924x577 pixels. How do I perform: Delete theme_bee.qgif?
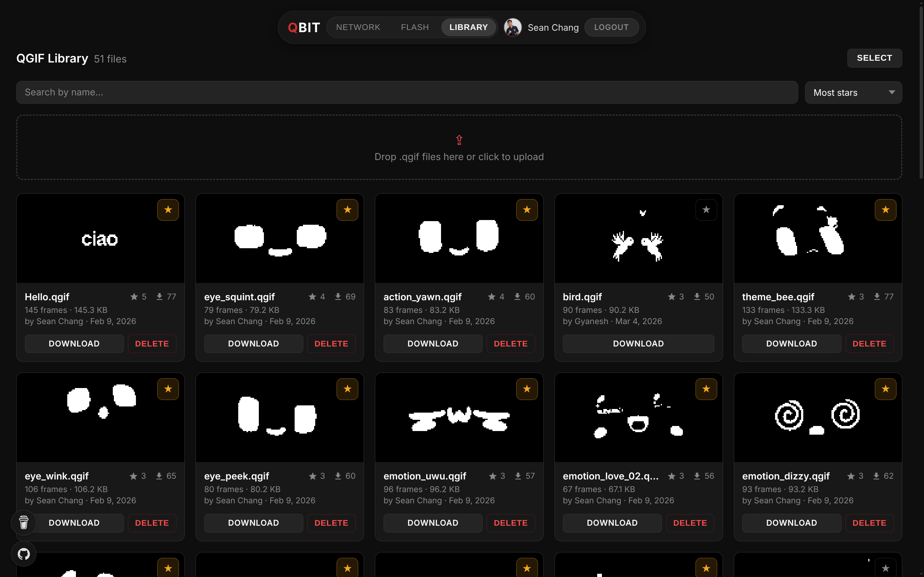pyautogui.click(x=869, y=344)
